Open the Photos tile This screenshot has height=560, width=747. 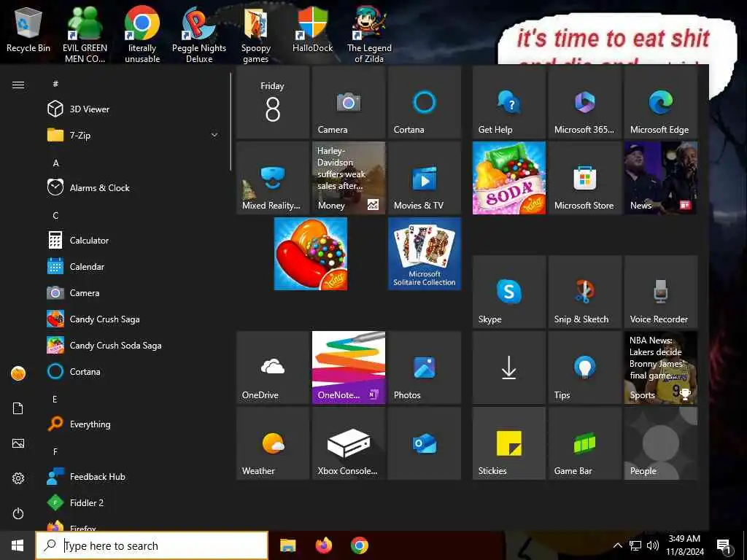(x=424, y=367)
